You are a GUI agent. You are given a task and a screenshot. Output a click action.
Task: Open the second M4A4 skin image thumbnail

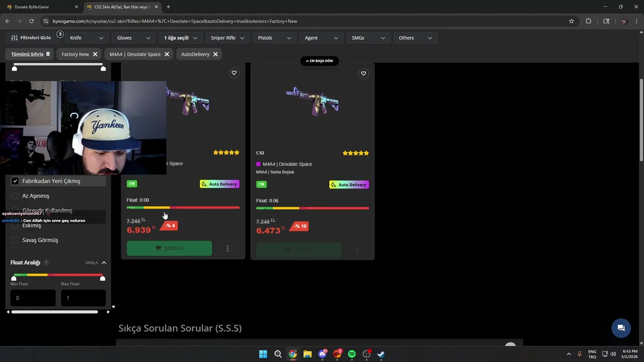[x=312, y=102]
